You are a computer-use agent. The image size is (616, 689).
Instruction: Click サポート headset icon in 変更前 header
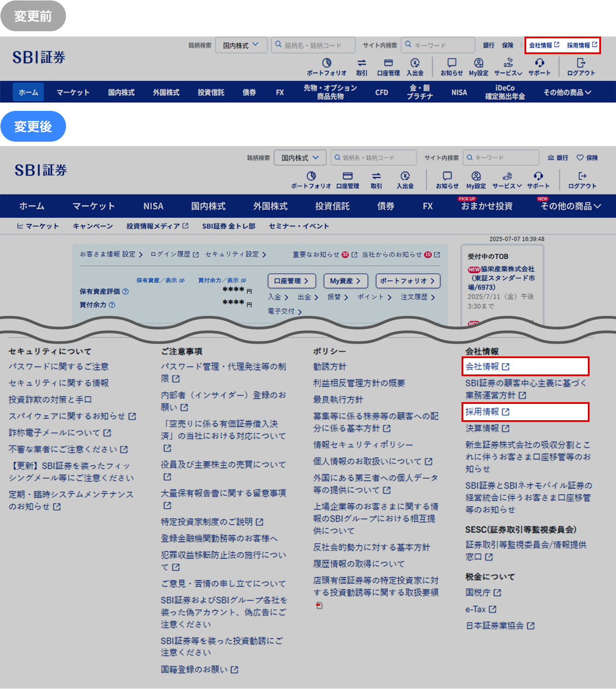coord(539,63)
